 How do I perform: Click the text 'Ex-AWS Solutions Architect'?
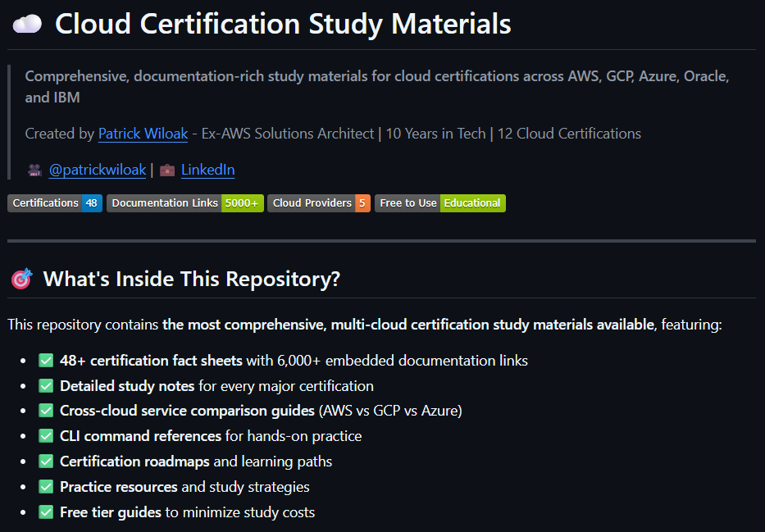click(288, 134)
